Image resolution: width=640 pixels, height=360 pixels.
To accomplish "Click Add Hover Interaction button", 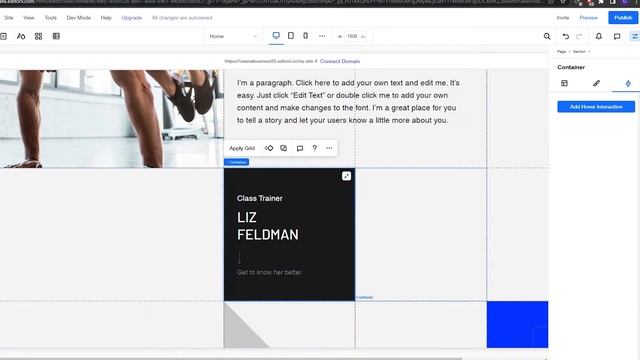I will [596, 107].
